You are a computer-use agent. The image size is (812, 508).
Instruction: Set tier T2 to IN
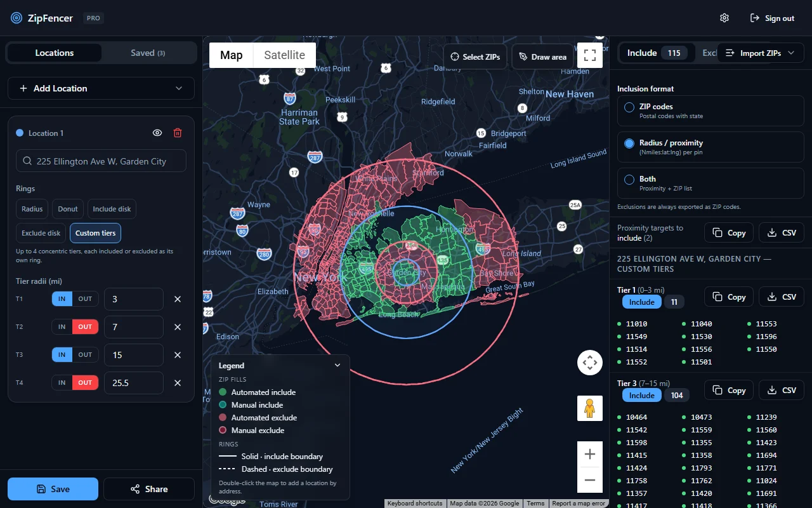point(62,327)
